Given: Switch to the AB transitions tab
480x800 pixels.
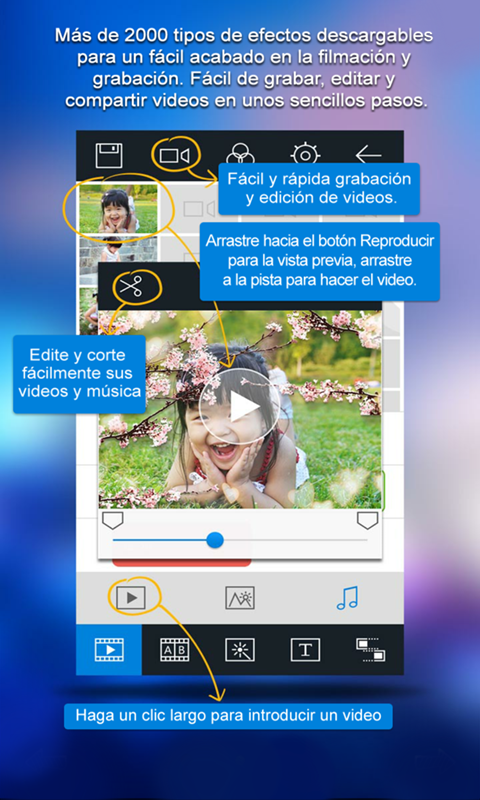Looking at the screenshot, I should click(x=174, y=650).
